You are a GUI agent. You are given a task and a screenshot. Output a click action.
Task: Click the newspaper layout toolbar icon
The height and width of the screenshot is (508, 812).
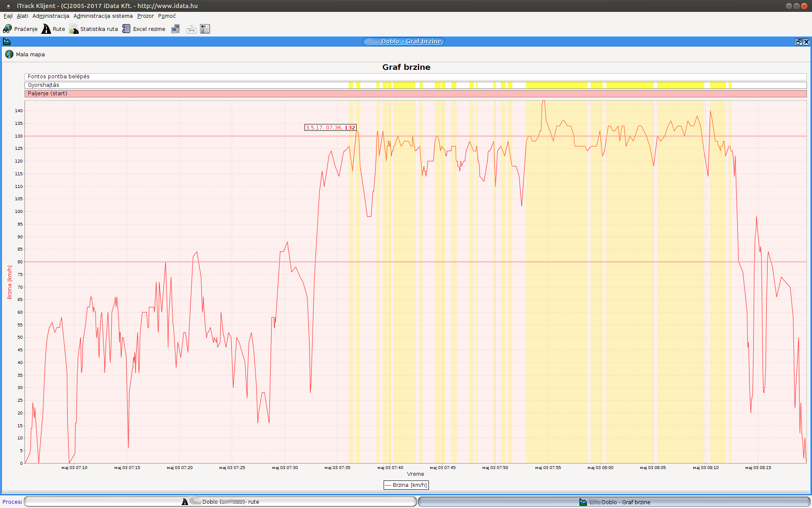pyautogui.click(x=205, y=29)
